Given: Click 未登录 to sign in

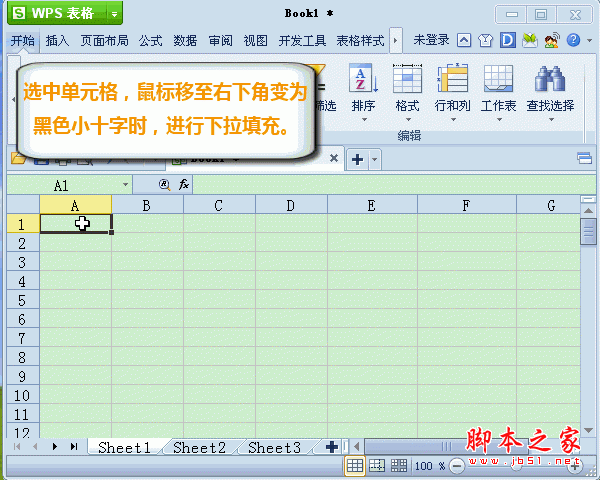Looking at the screenshot, I should (x=431, y=40).
